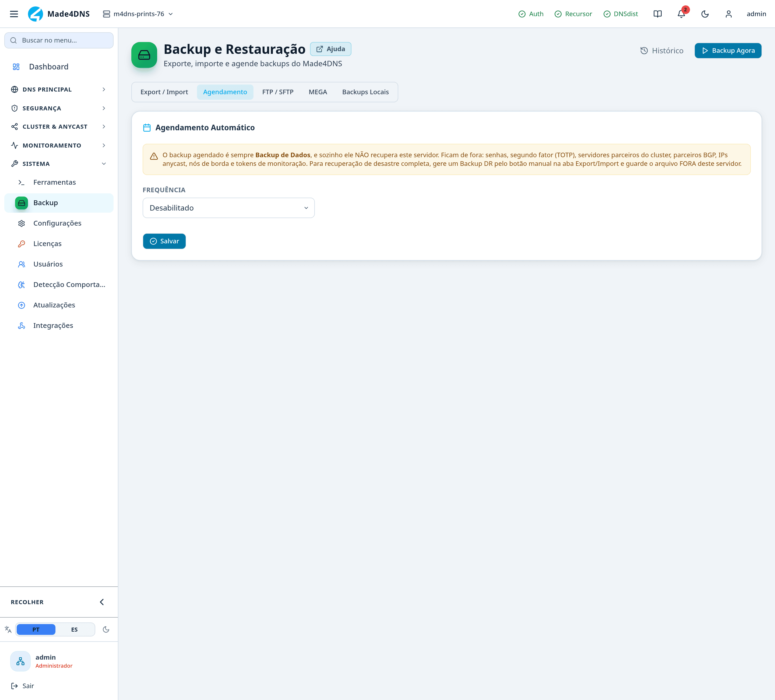Click the moon icon in top bar

705,14
